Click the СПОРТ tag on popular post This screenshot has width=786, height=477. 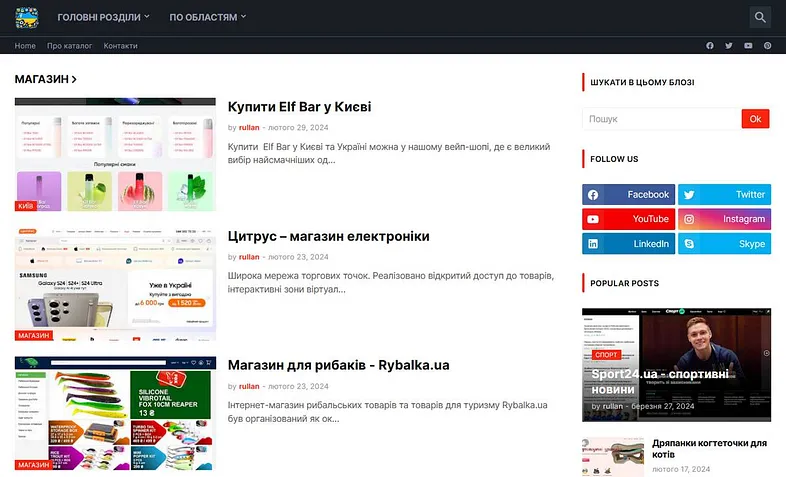point(606,355)
